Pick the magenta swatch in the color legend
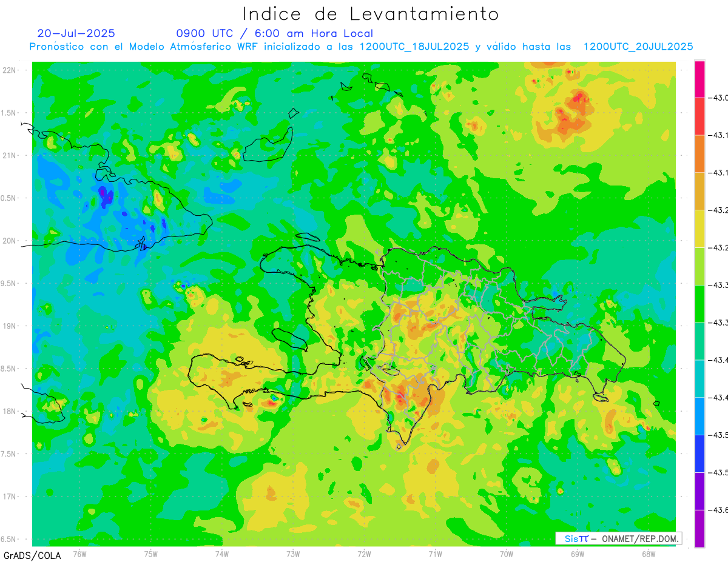 [x=699, y=79]
